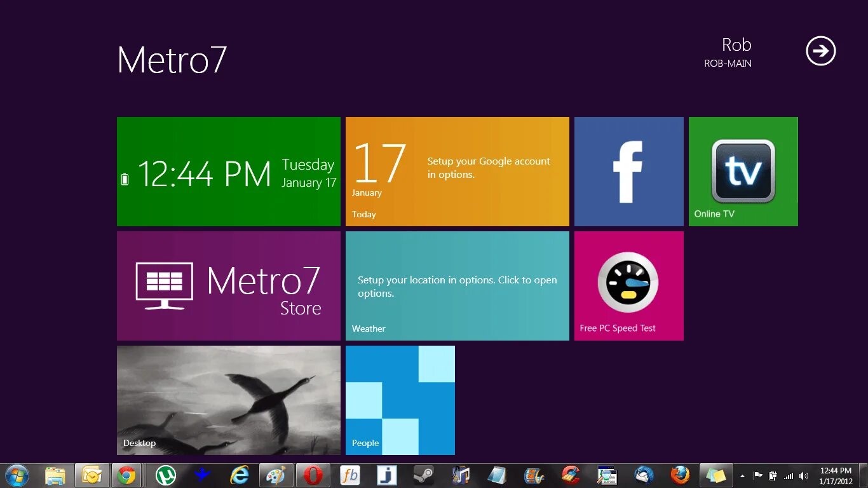
Task: Open the Facebook tile
Action: [629, 172]
